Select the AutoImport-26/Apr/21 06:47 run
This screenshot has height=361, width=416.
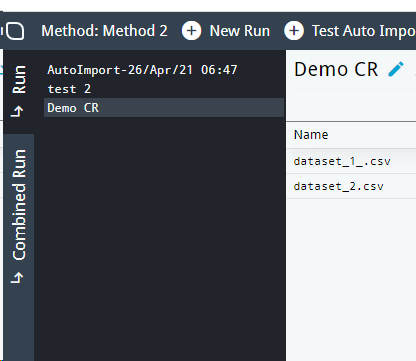142,70
